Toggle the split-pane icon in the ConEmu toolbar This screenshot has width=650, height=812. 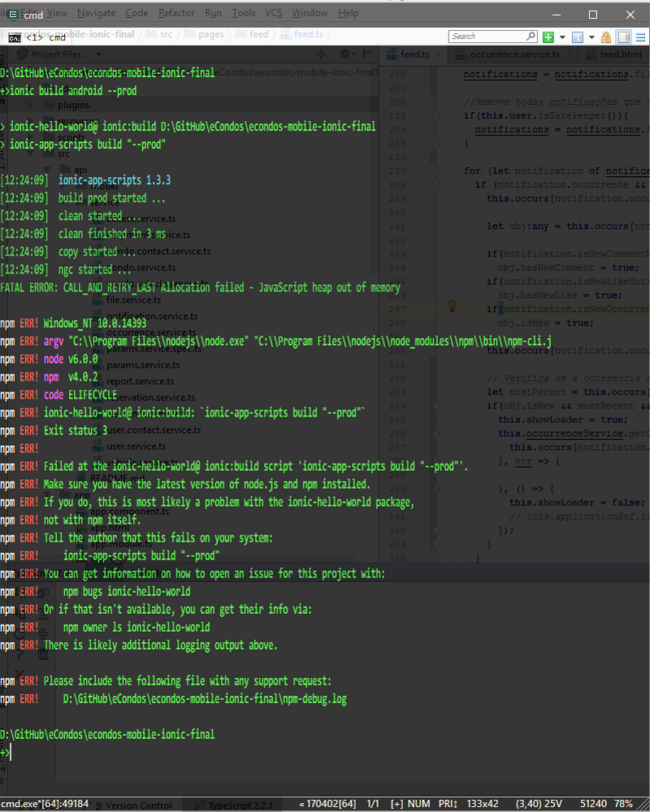[x=623, y=37]
